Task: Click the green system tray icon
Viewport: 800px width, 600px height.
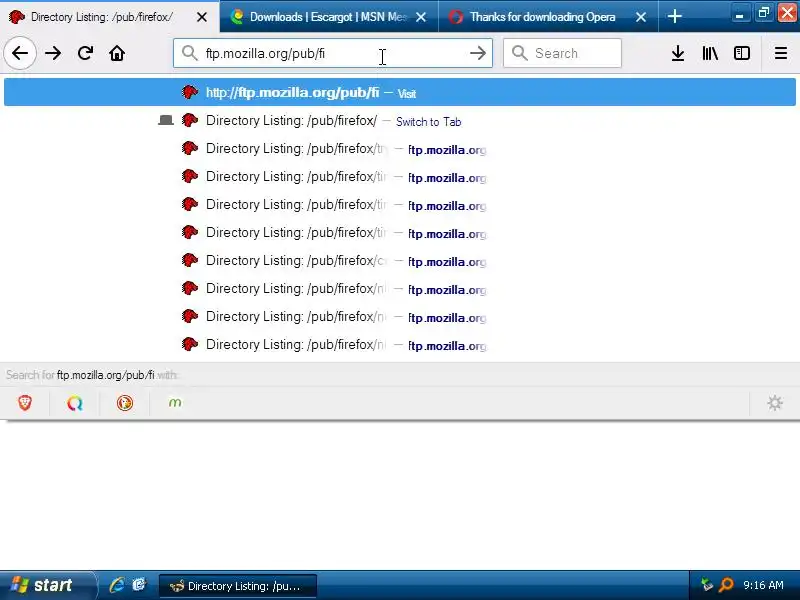Action: point(706,585)
